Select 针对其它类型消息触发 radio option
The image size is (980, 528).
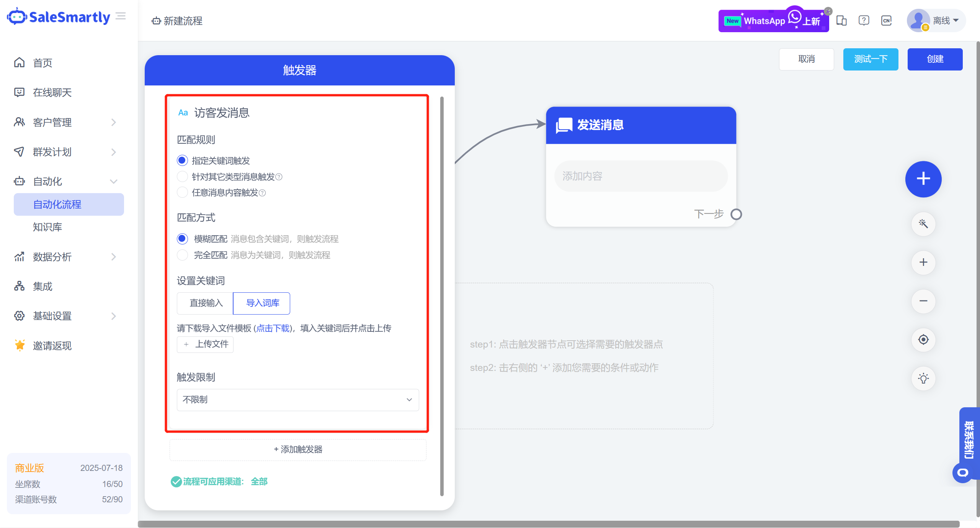click(x=183, y=177)
